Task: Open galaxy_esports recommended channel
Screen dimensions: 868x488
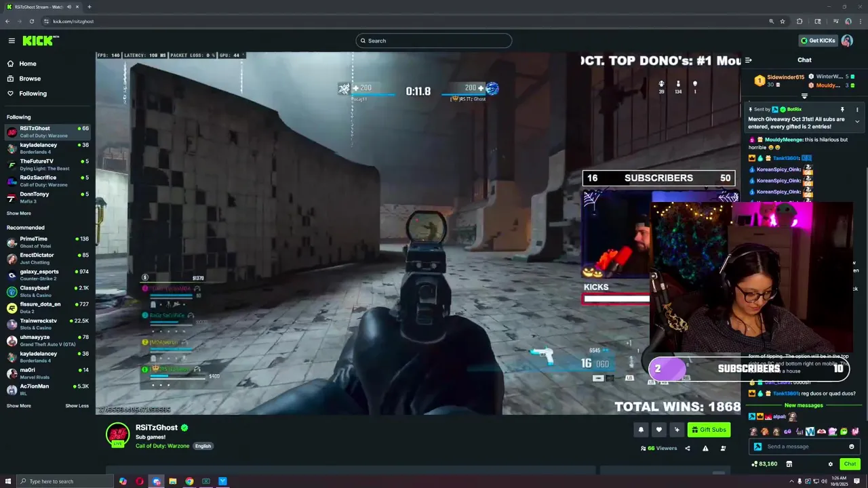Action: pyautogui.click(x=47, y=275)
